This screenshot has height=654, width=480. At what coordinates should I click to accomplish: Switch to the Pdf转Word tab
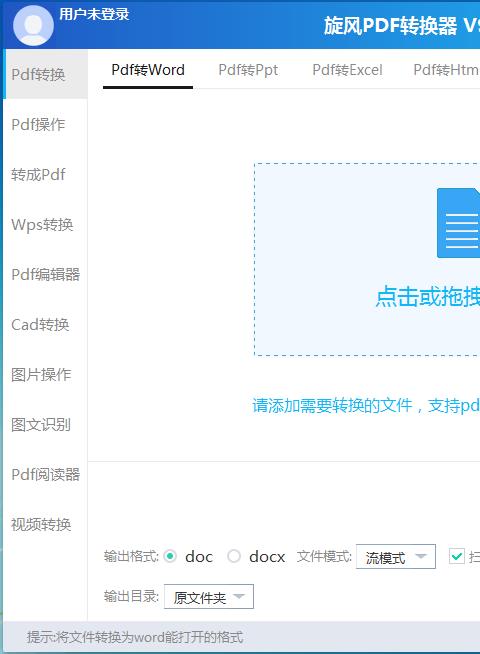[148, 70]
